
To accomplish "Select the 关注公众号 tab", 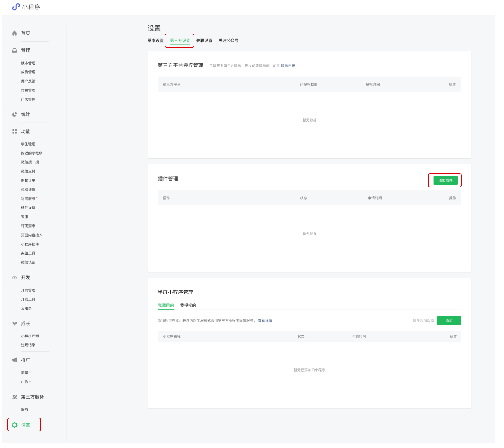I will (x=228, y=41).
